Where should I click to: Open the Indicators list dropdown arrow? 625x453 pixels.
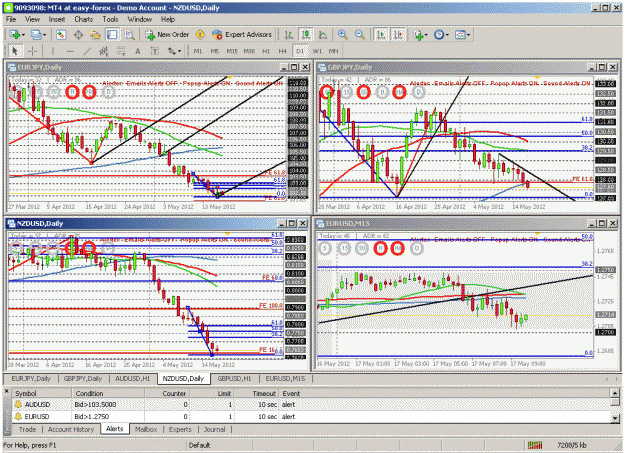(x=426, y=35)
